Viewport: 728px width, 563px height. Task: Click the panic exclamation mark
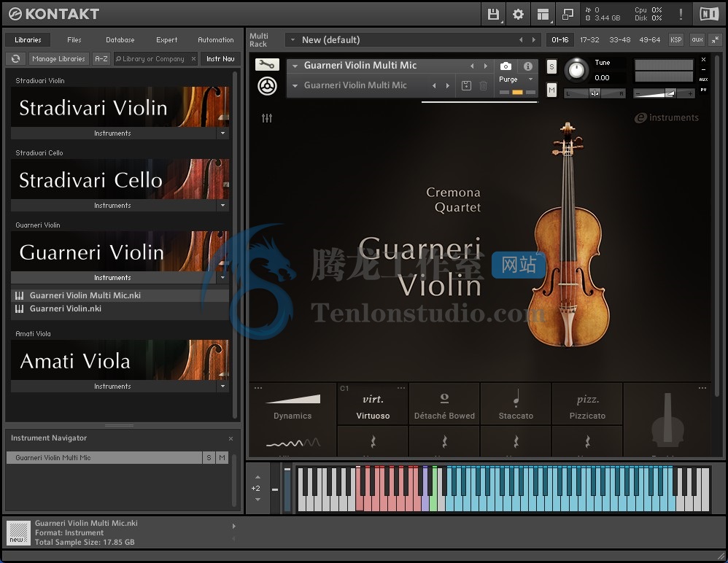coord(681,15)
